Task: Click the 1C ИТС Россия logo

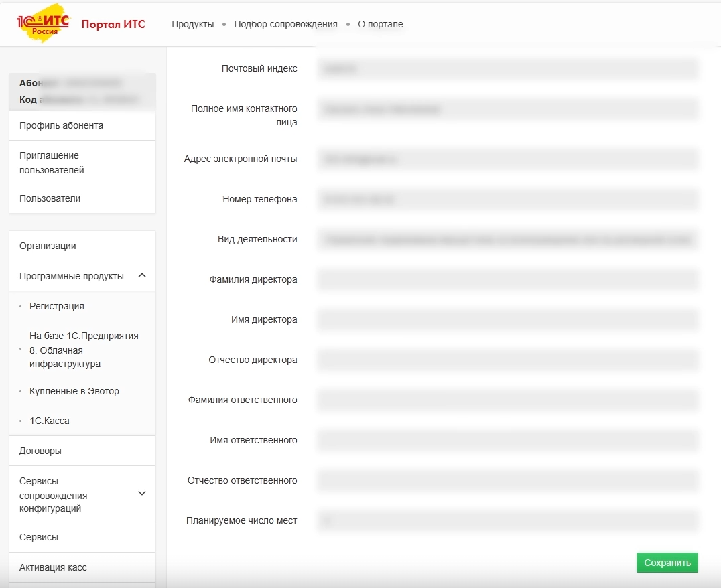Action: point(43,23)
